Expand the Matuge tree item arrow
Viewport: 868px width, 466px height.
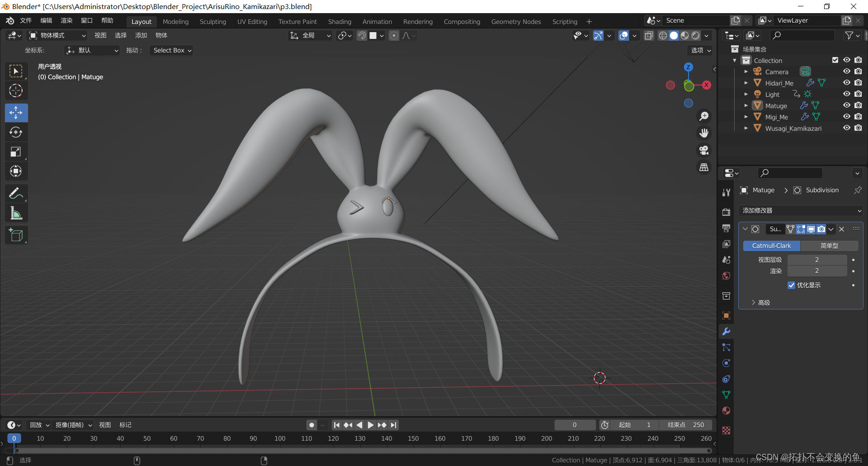pyautogui.click(x=746, y=105)
